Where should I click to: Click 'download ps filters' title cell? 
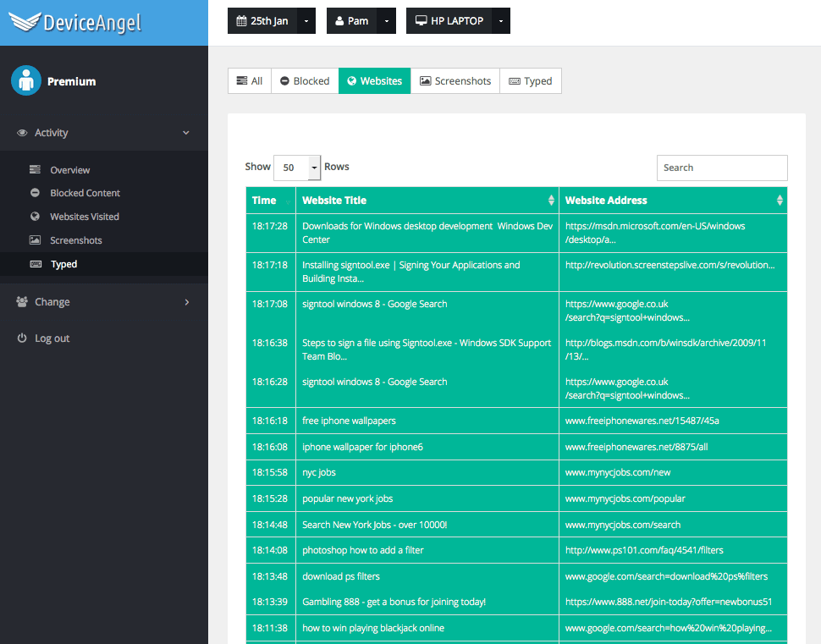(x=427, y=576)
